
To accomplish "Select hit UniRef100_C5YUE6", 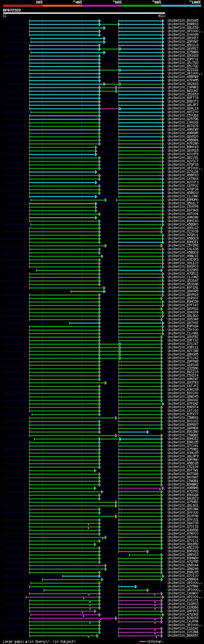I will click(x=183, y=115).
